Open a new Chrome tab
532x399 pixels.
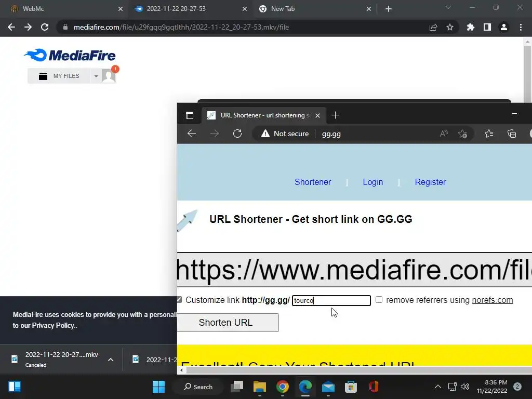coord(389,9)
